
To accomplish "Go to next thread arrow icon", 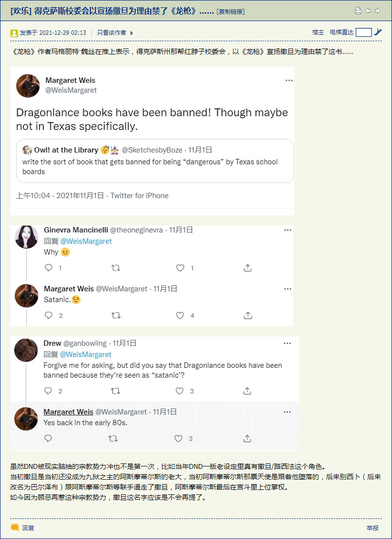I will [378, 11].
